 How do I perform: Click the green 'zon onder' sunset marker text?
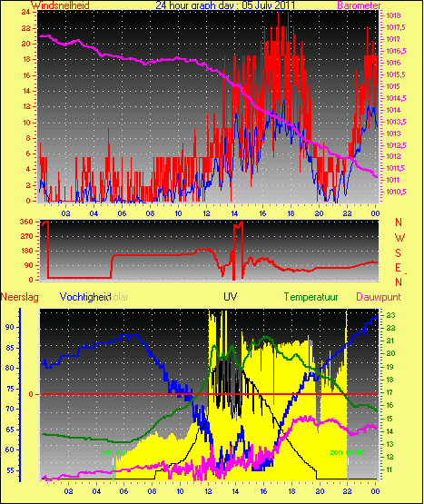tap(348, 452)
